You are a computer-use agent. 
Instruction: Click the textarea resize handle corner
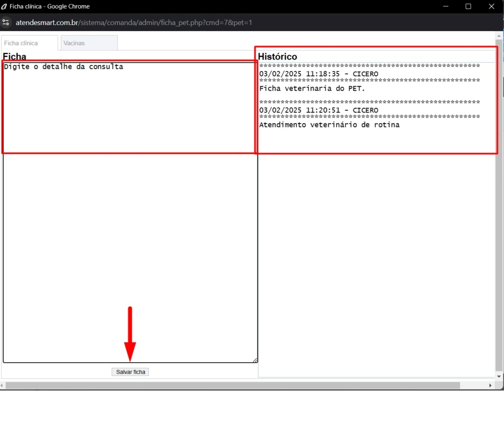point(255,360)
